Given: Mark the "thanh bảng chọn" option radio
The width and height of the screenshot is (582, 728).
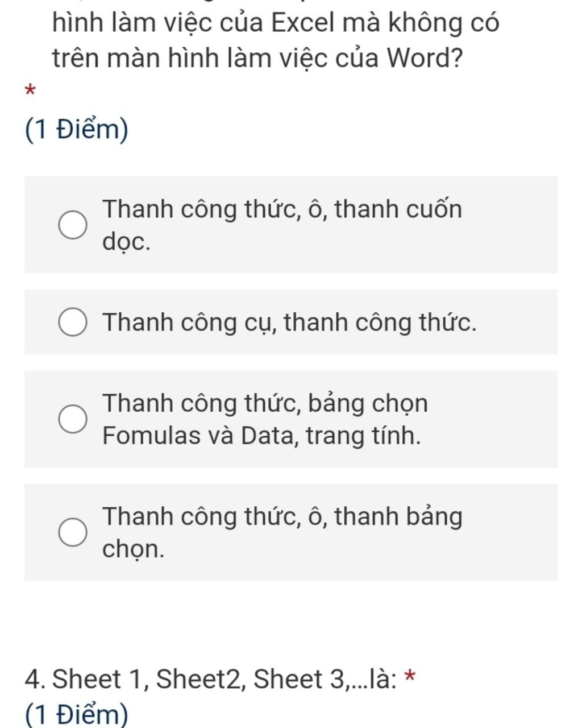Looking at the screenshot, I should 73,532.
